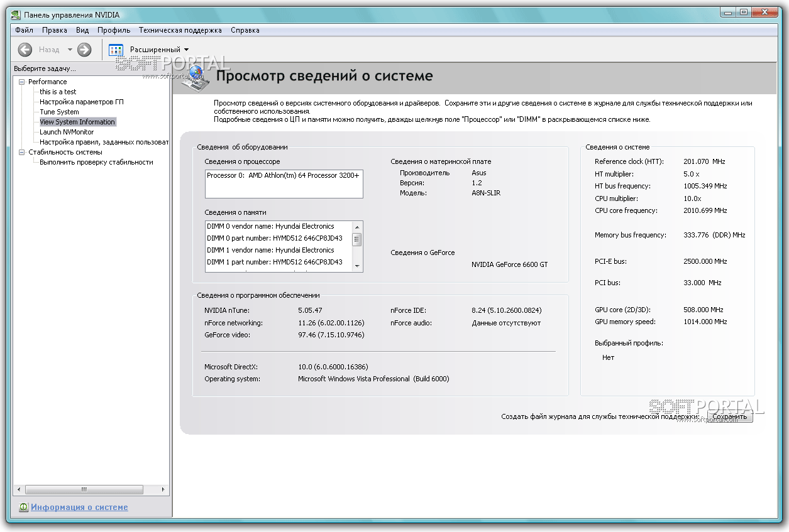Open the Расширенный view dropdown
This screenshot has height=532, width=789.
click(159, 50)
